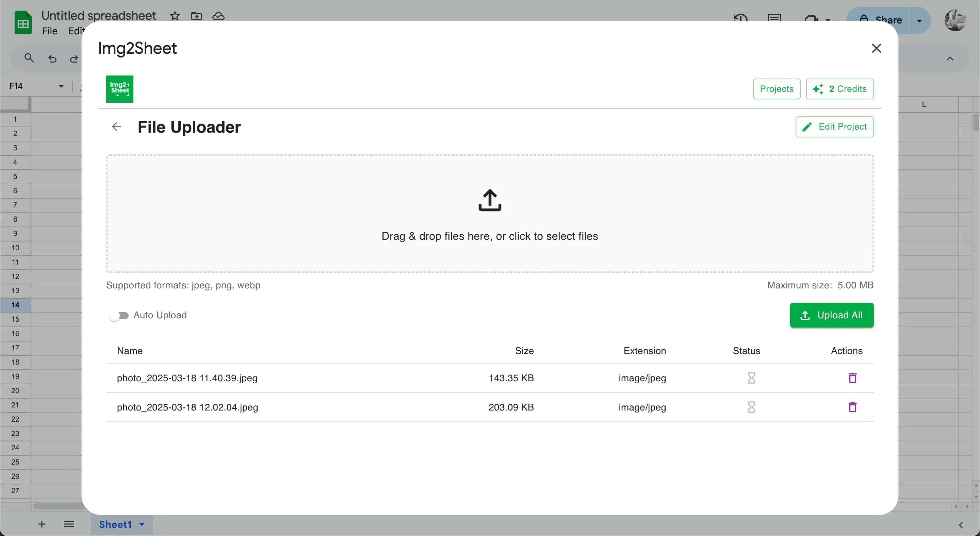Click the Img2Sheet green logo
980x536 pixels.
click(119, 89)
